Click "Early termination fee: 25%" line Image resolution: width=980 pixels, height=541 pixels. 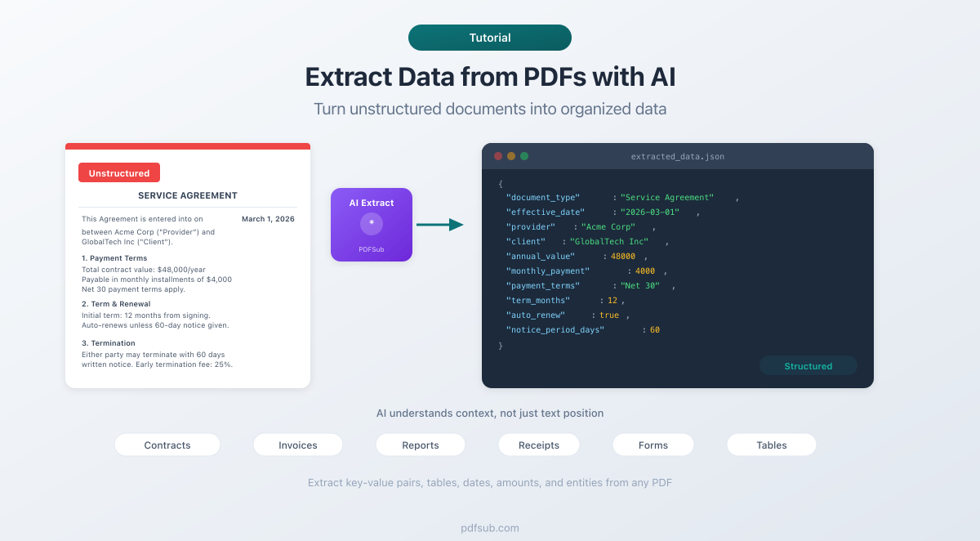pyautogui.click(x=184, y=364)
